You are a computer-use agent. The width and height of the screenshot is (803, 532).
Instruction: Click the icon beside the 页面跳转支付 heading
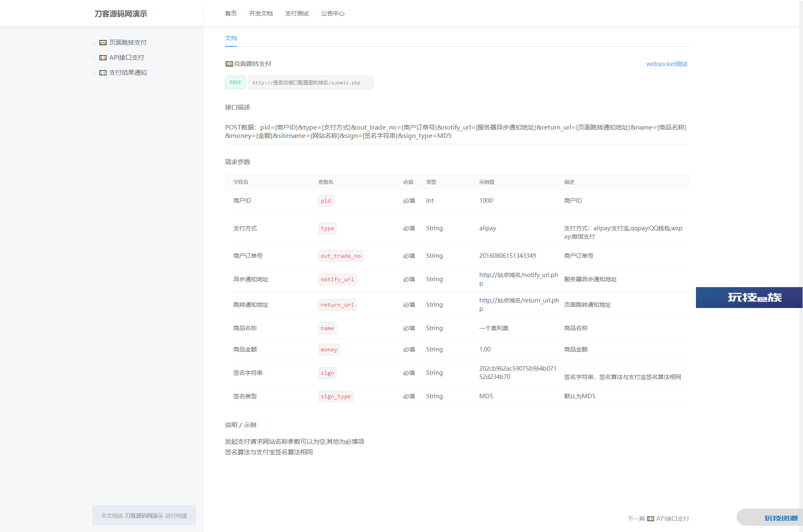pos(229,64)
